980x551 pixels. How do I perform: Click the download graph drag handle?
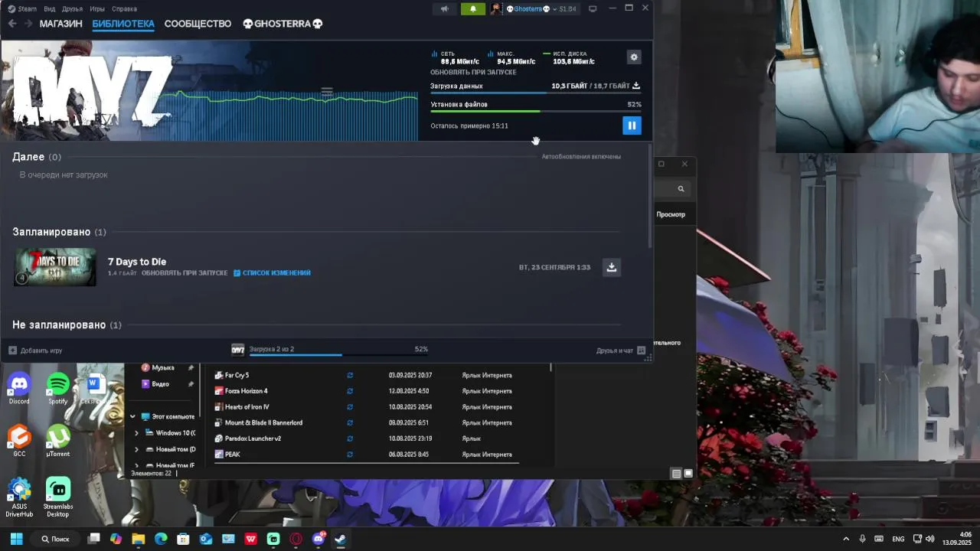point(327,91)
